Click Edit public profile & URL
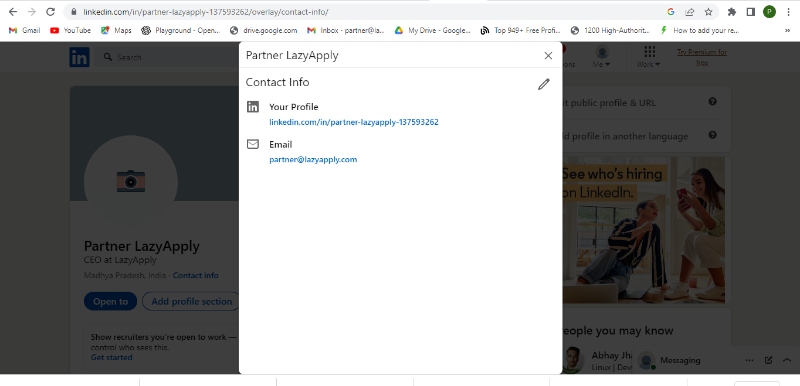This screenshot has height=386, width=800. pyautogui.click(x=610, y=102)
